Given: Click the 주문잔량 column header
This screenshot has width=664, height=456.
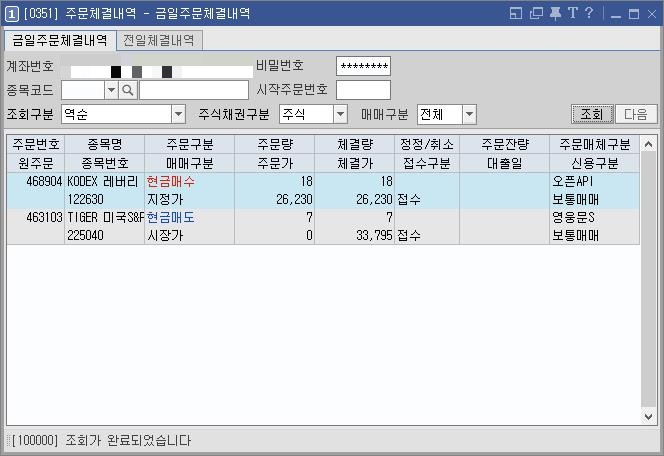Looking at the screenshot, I should (x=504, y=145).
